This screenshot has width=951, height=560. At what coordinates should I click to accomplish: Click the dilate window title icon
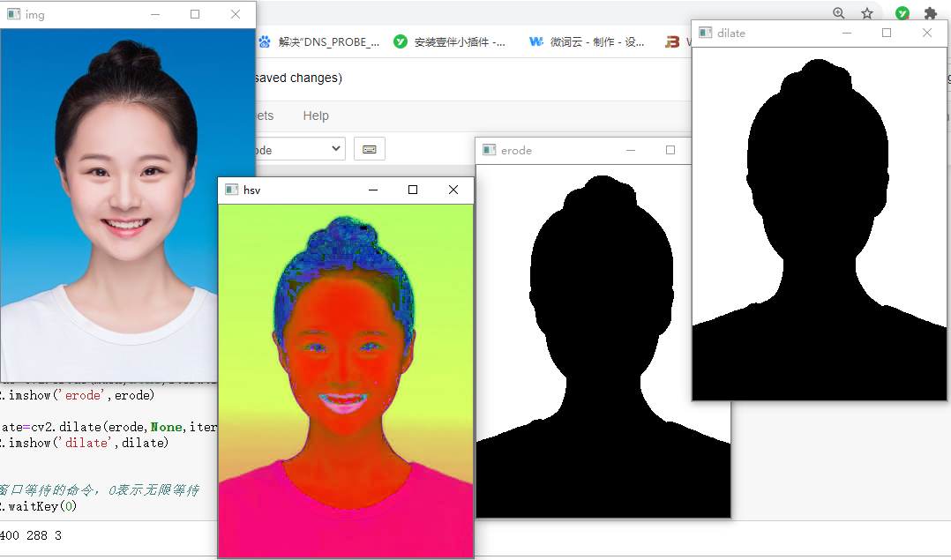pyautogui.click(x=706, y=33)
